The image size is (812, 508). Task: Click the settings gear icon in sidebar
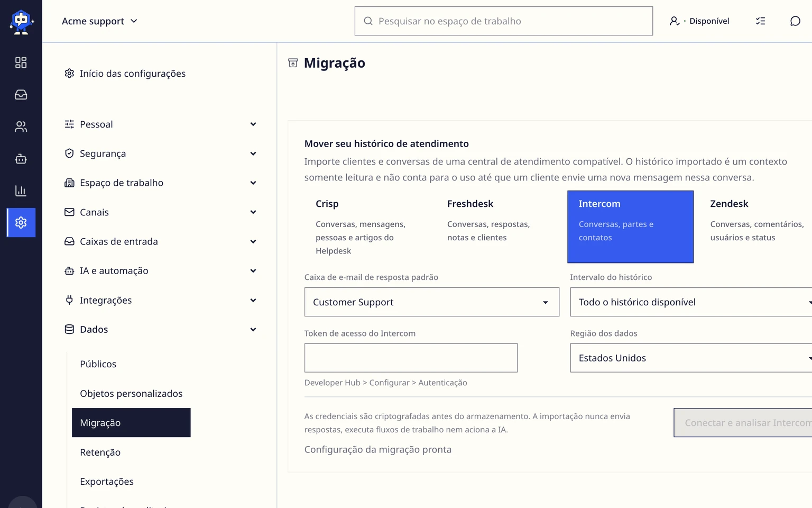coord(21,223)
